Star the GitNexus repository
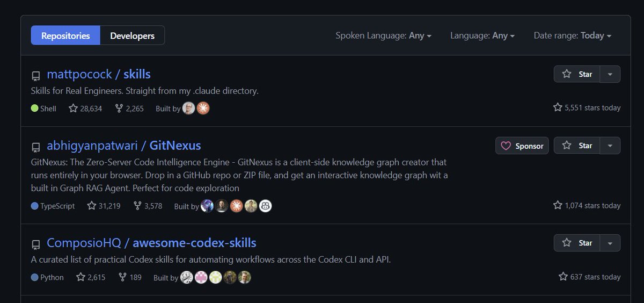This screenshot has height=303, width=644. coord(577,146)
